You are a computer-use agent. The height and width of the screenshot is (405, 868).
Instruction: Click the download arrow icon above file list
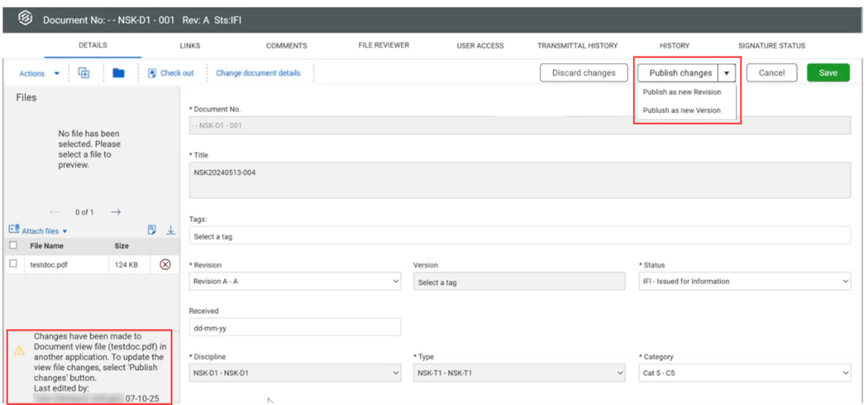coord(171,230)
